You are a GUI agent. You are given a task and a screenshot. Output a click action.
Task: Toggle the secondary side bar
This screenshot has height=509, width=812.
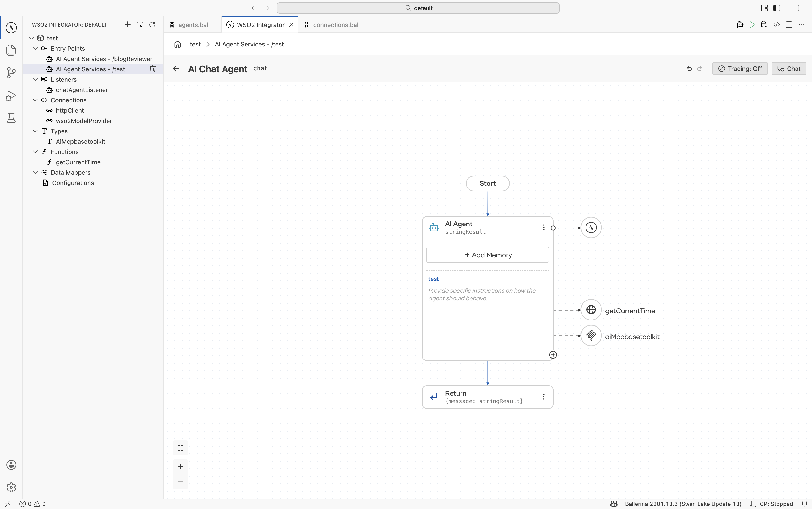point(801,8)
